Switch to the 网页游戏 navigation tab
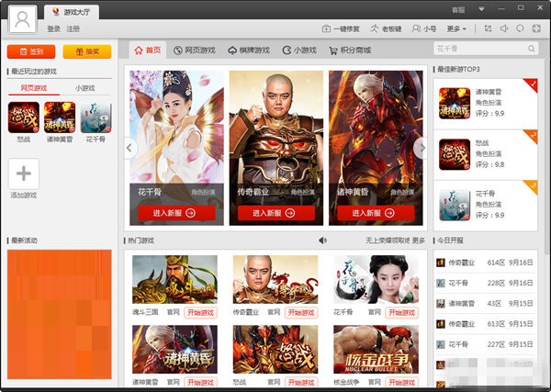The width and height of the screenshot is (551, 392). pos(195,50)
